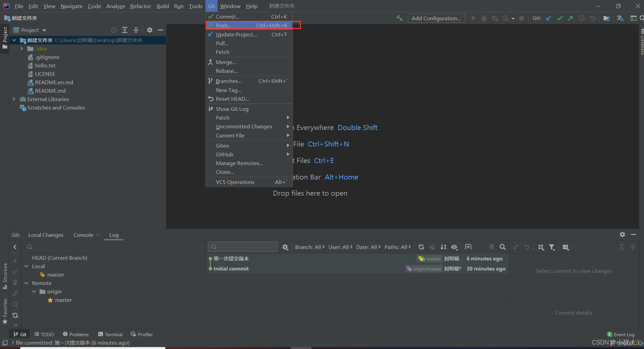Screen dimensions: 644x349
Task: Open the Date: All filter dropdown
Action: (x=368, y=247)
